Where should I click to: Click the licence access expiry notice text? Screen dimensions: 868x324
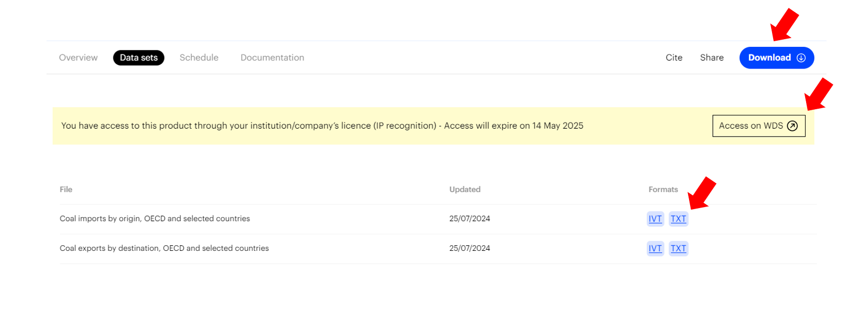click(x=322, y=126)
